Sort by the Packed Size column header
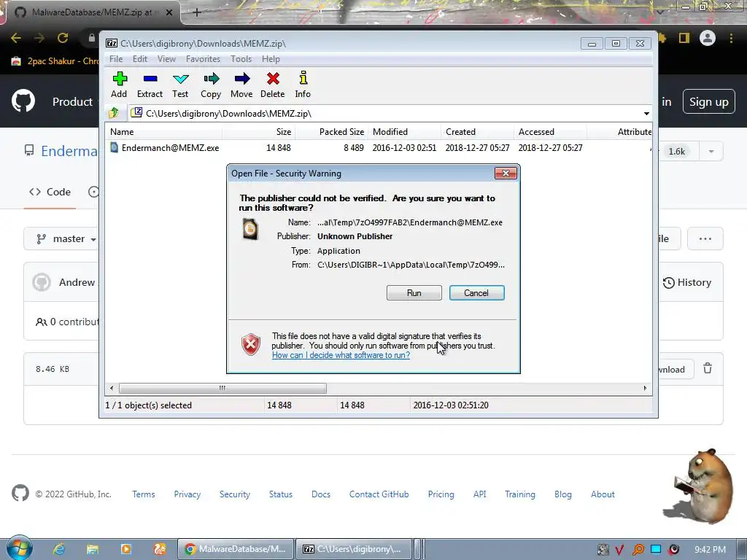747x560 pixels. click(x=332, y=132)
